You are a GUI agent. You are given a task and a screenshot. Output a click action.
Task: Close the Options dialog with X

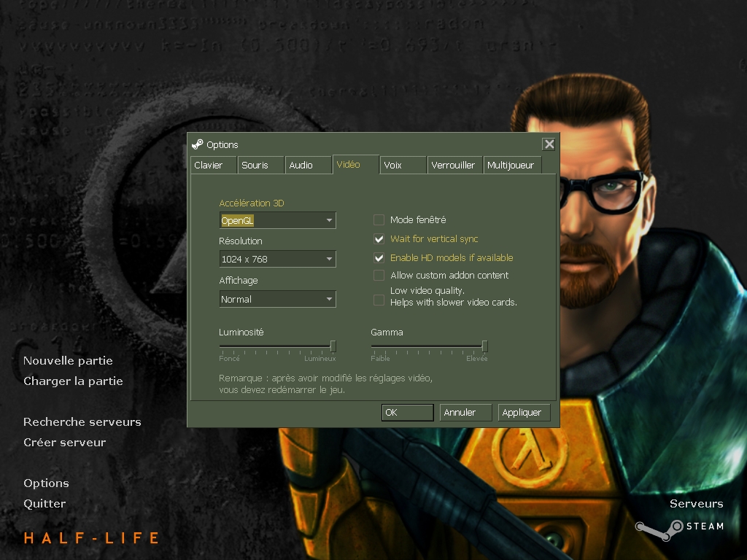[x=549, y=144]
